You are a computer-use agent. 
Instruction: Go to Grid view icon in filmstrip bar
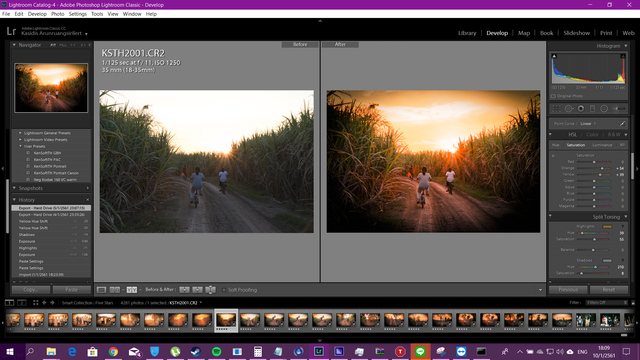point(36,302)
